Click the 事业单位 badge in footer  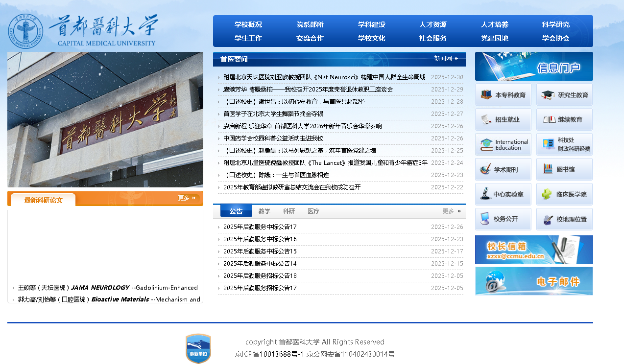click(198, 348)
